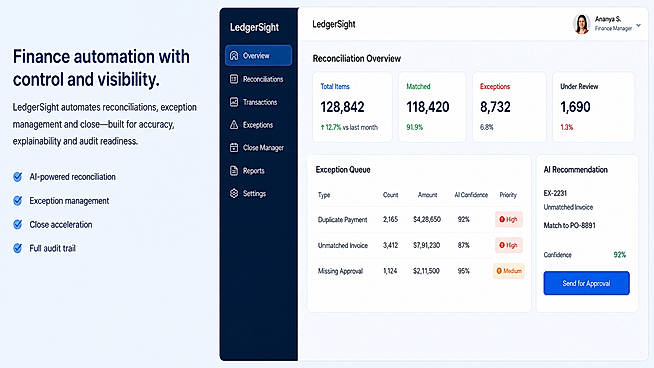Open Transactions from the sidebar
Image resolution: width=654 pixels, height=368 pixels.
coord(258,102)
